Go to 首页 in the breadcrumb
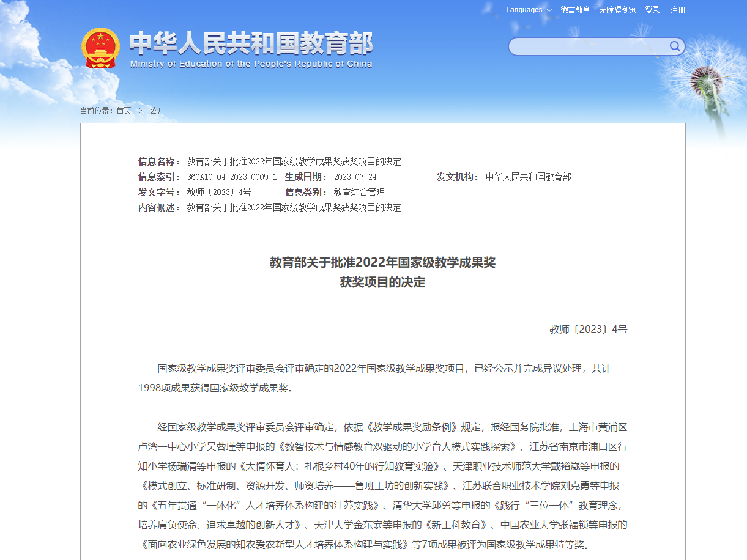 click(x=124, y=111)
